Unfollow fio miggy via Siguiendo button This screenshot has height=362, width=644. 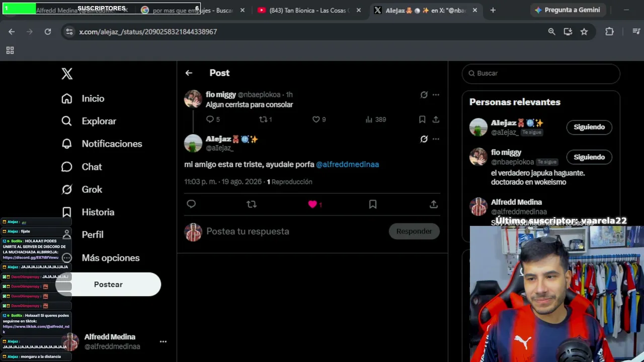coord(589,157)
